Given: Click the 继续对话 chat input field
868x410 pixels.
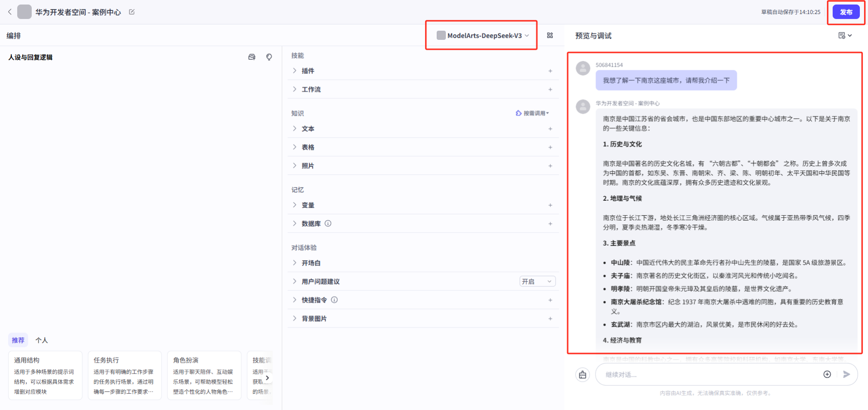Looking at the screenshot, I should [711, 374].
